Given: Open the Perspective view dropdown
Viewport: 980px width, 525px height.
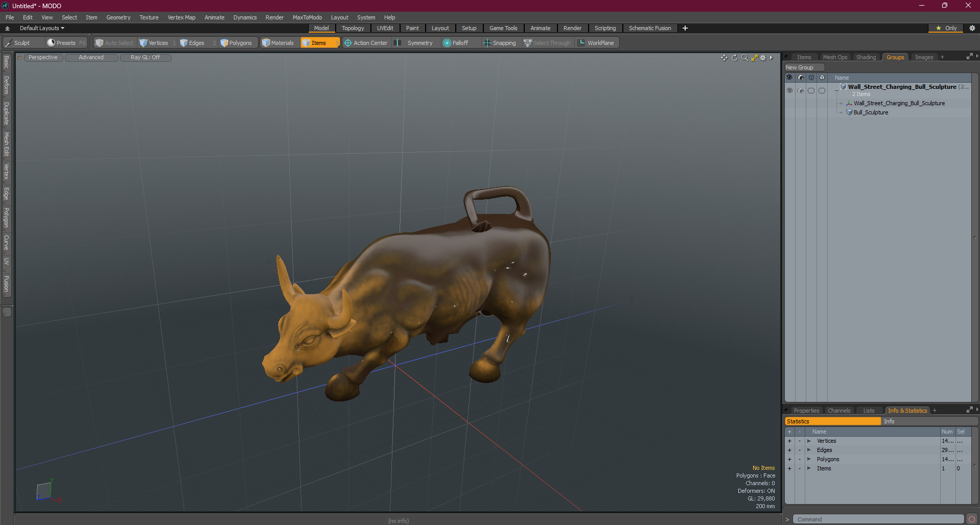Looking at the screenshot, I should pyautogui.click(x=43, y=57).
